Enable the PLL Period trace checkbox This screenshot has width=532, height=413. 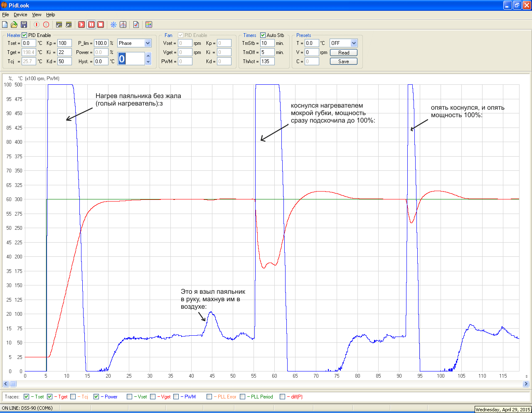243,396
